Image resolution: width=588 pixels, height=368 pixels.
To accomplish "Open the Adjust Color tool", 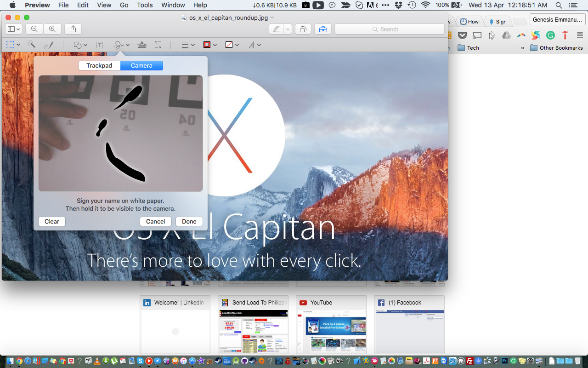I will point(142,45).
